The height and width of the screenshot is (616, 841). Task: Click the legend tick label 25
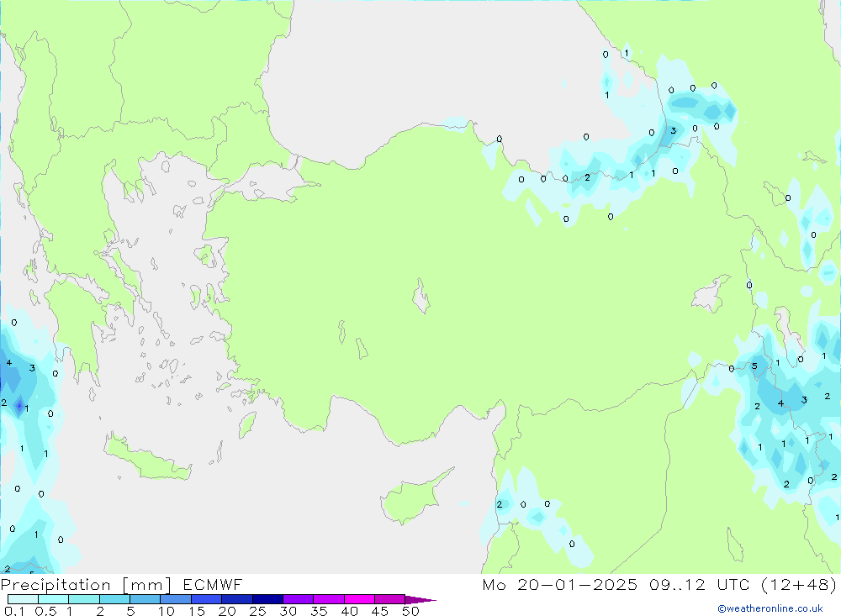click(257, 611)
